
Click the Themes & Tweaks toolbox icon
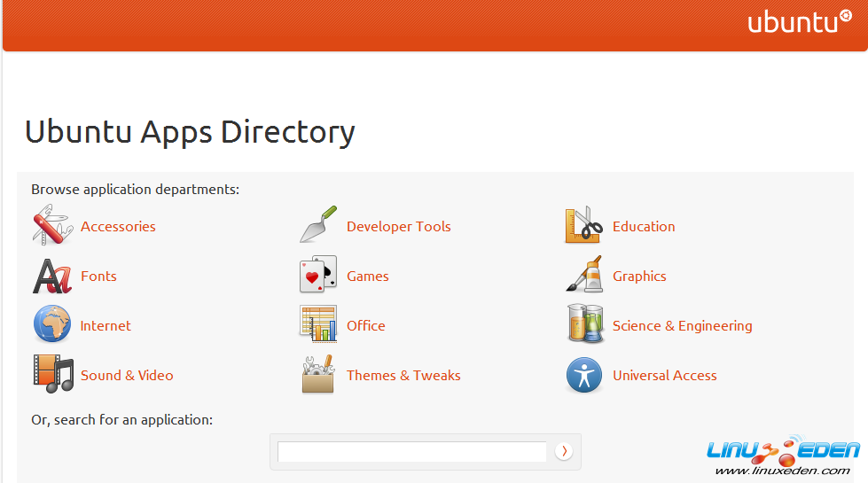tap(318, 374)
